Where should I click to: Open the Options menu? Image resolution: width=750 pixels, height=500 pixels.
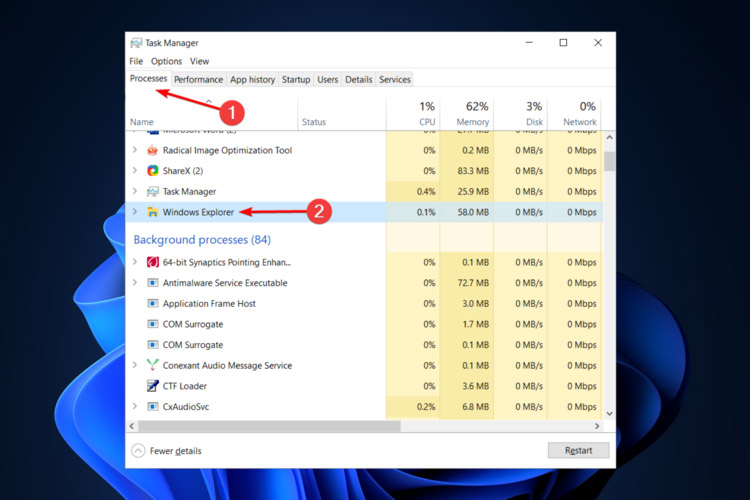point(167,62)
